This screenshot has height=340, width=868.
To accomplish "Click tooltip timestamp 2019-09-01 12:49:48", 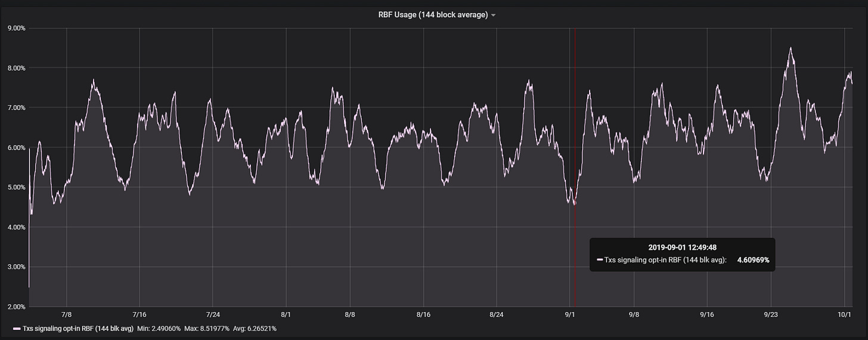I will (x=682, y=248).
